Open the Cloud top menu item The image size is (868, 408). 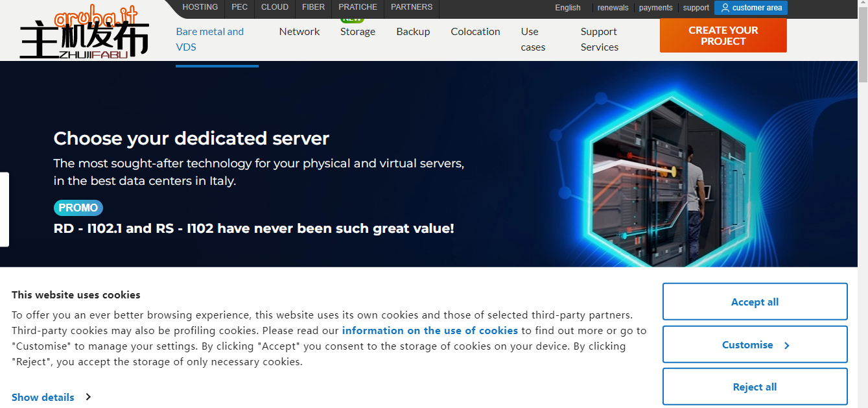coord(274,7)
